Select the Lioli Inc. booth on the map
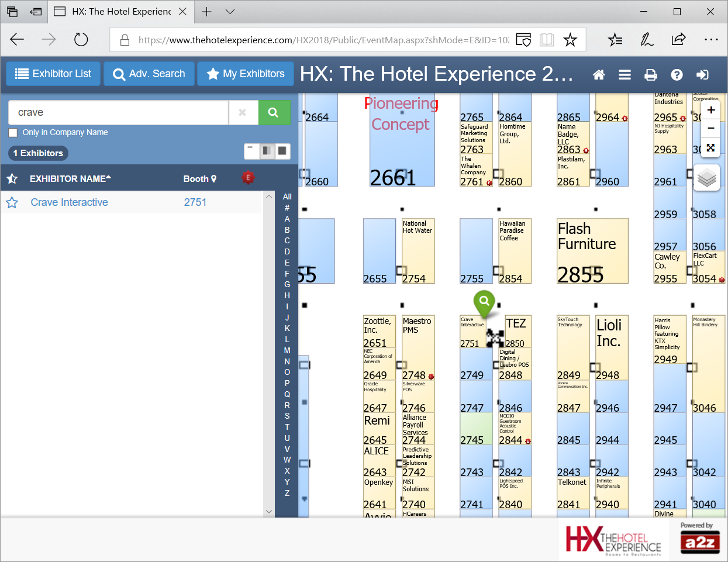728x562 pixels. pos(612,348)
